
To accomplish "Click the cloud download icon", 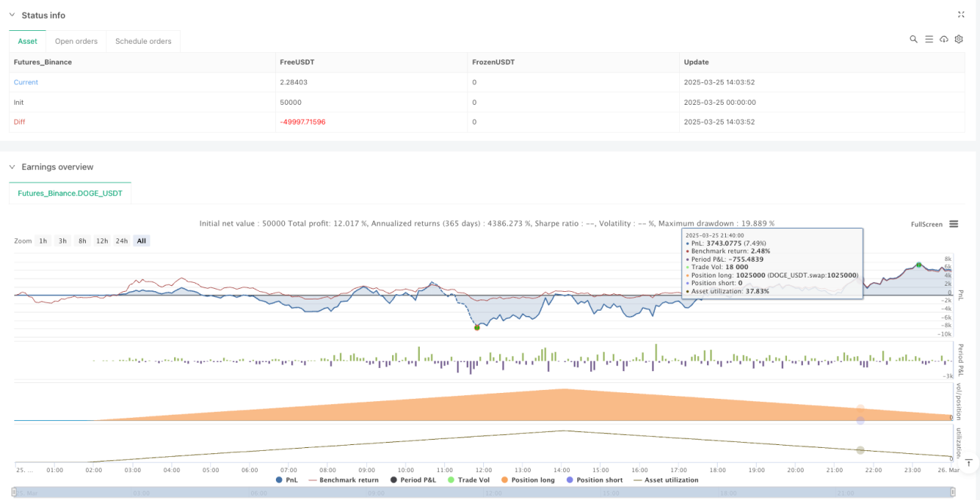I will [x=944, y=39].
